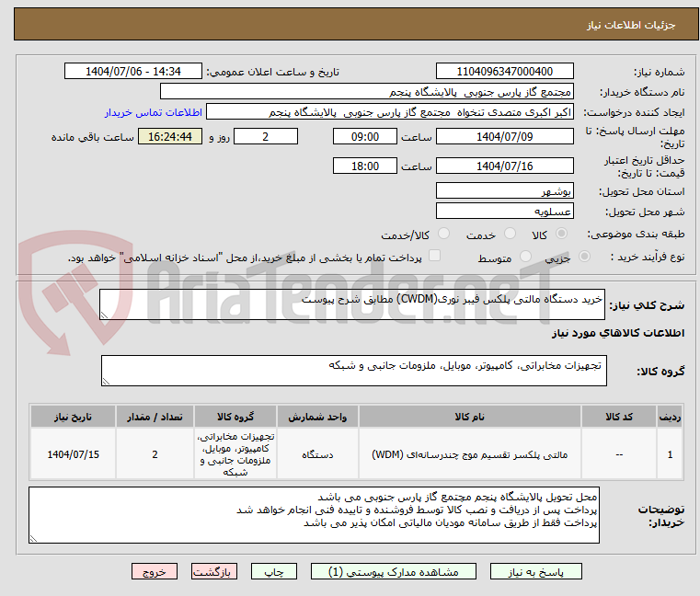This screenshot has height=596, width=700.
Task: Click the response deadline date 1404/07/09
Action: [x=504, y=137]
